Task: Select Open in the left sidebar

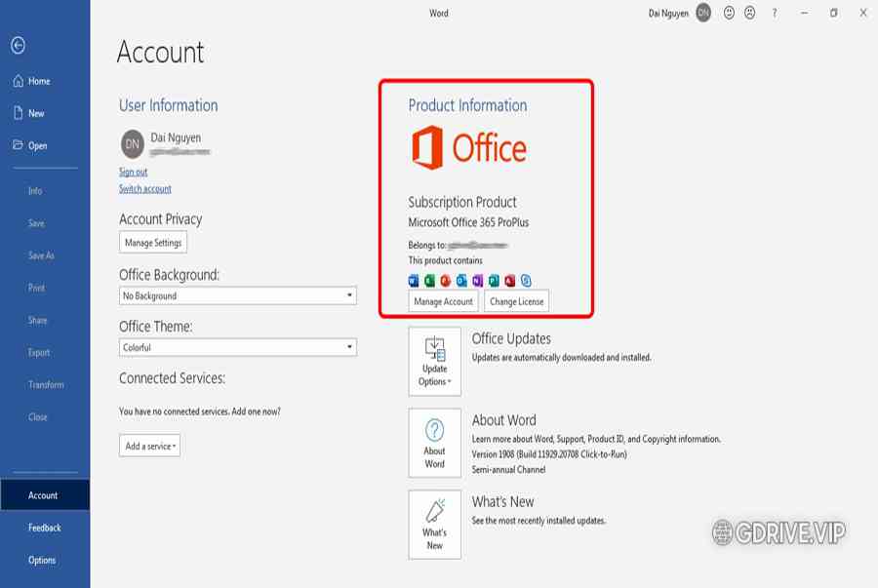Action: 37,145
